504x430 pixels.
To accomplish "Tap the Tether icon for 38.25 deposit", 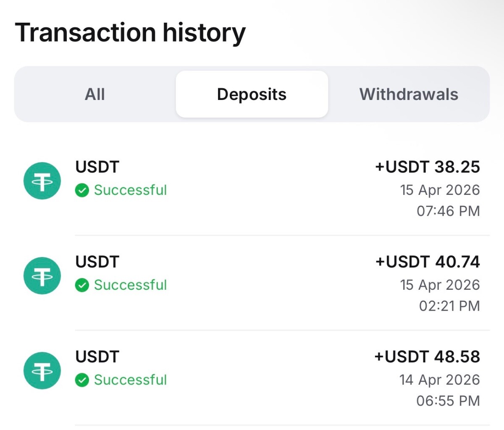I will 42,181.
